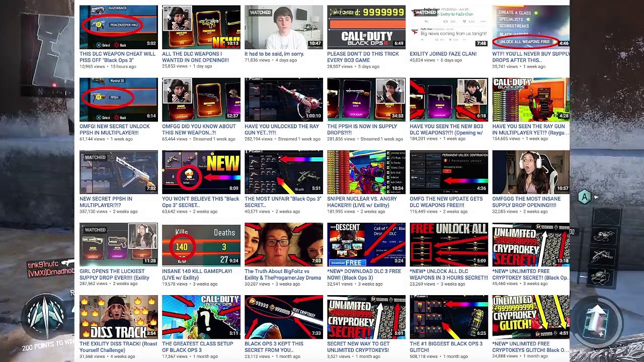Play "GIRL OPENS THE LUCKIEST SUPPLY DROP" thumbnail

click(118, 244)
